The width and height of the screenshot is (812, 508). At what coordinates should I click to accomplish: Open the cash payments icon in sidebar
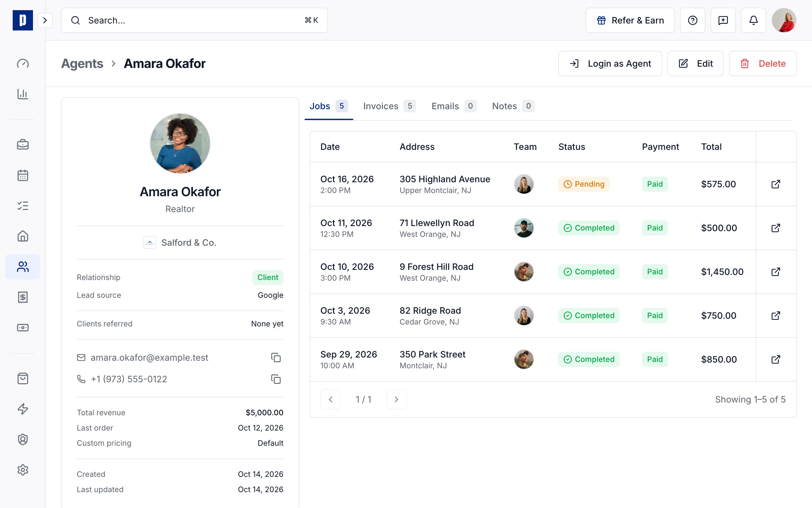click(x=23, y=328)
